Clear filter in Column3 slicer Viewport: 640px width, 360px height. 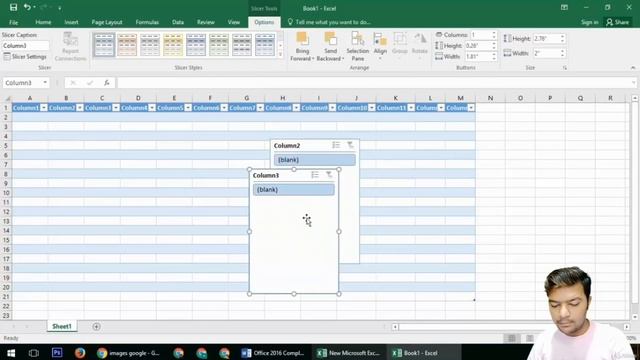329,175
